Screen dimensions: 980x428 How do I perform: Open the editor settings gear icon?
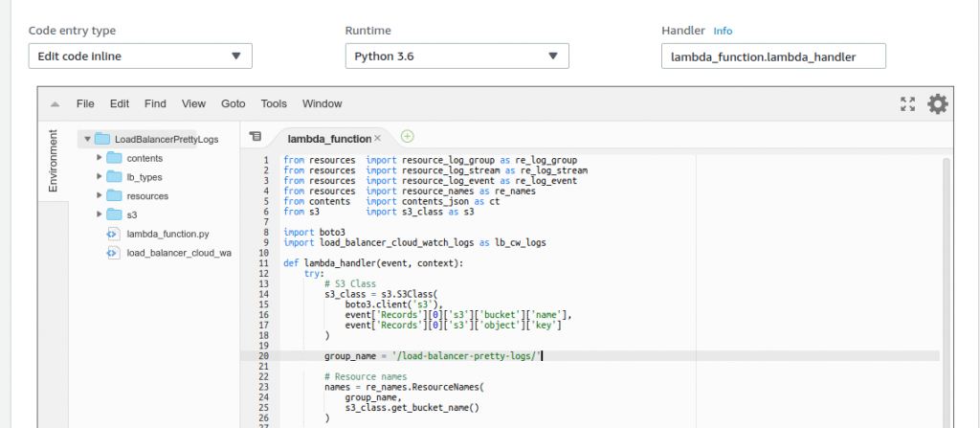tap(937, 104)
